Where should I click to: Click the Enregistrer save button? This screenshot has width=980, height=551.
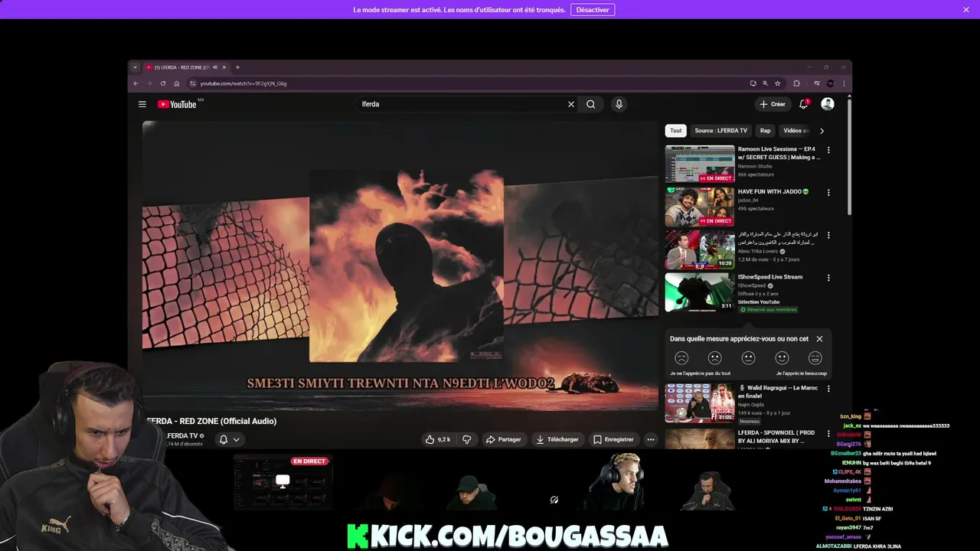point(613,439)
